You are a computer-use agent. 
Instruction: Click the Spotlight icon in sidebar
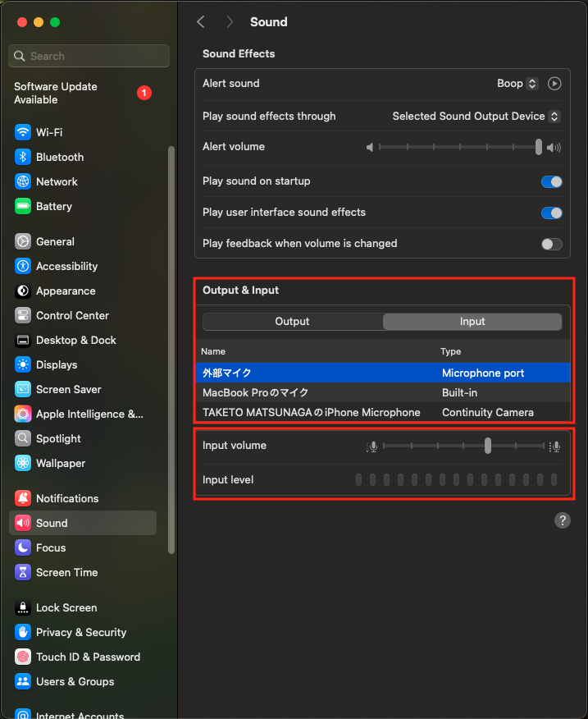click(23, 438)
